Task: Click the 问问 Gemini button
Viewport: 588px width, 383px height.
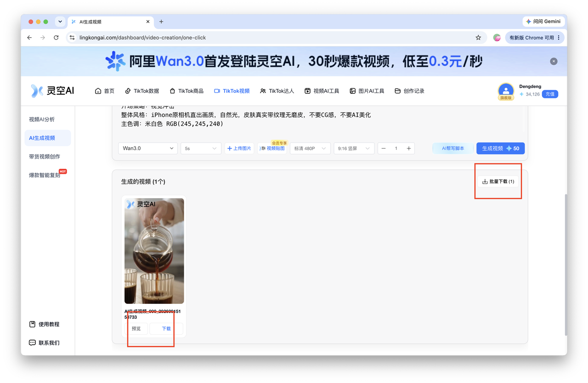Action: click(543, 22)
